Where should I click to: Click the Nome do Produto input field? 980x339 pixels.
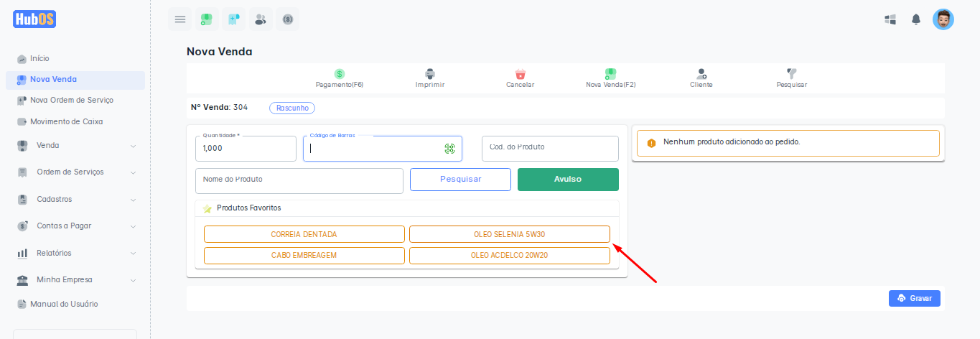coord(299,181)
